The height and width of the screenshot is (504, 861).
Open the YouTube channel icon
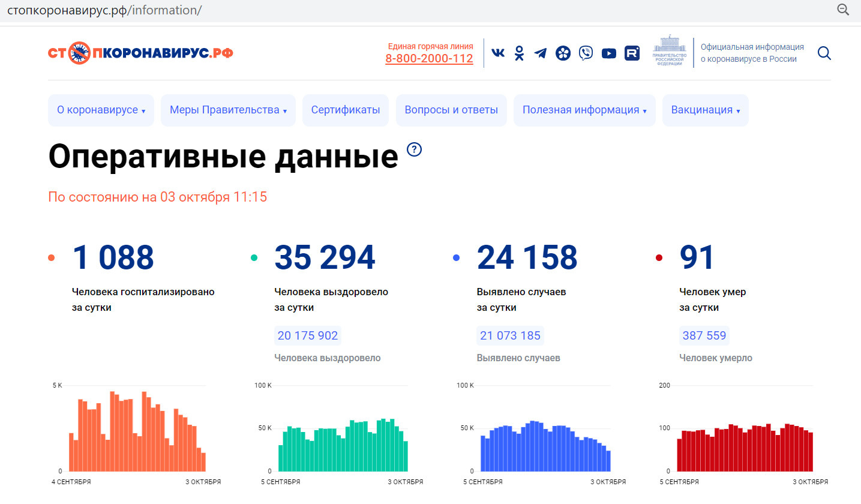pos(609,53)
